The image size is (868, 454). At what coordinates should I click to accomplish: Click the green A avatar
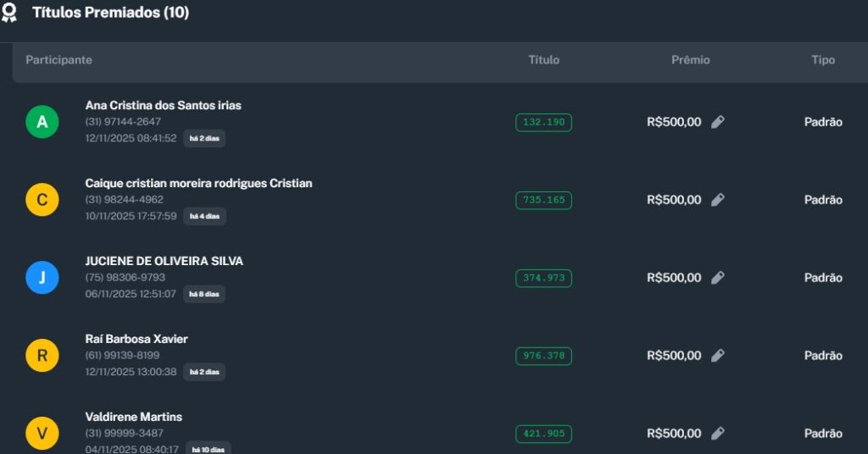(42, 122)
